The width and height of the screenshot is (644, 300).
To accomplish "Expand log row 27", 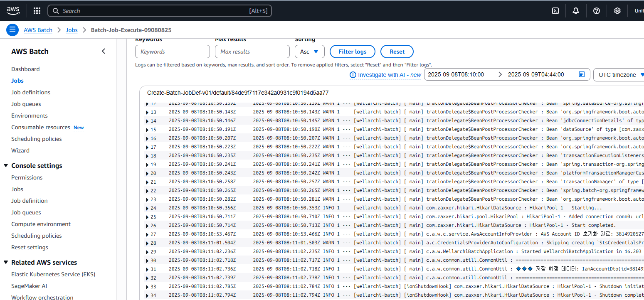I will click(147, 234).
